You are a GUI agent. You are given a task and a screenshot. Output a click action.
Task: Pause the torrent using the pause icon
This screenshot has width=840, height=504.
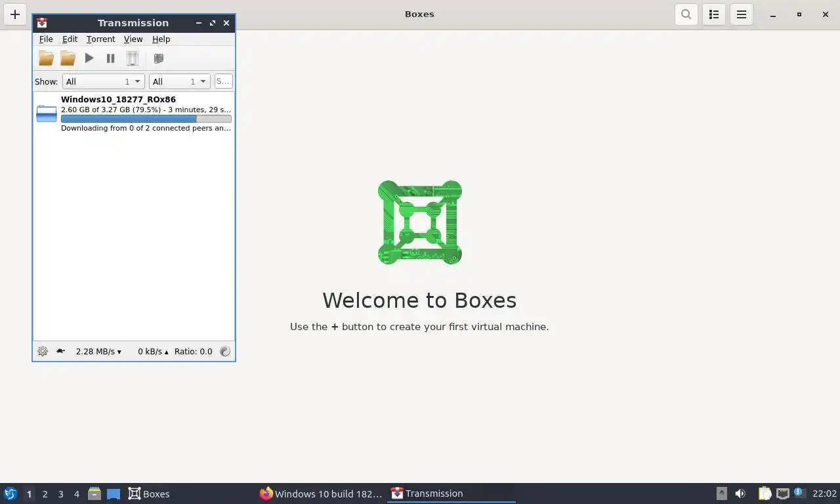point(110,58)
